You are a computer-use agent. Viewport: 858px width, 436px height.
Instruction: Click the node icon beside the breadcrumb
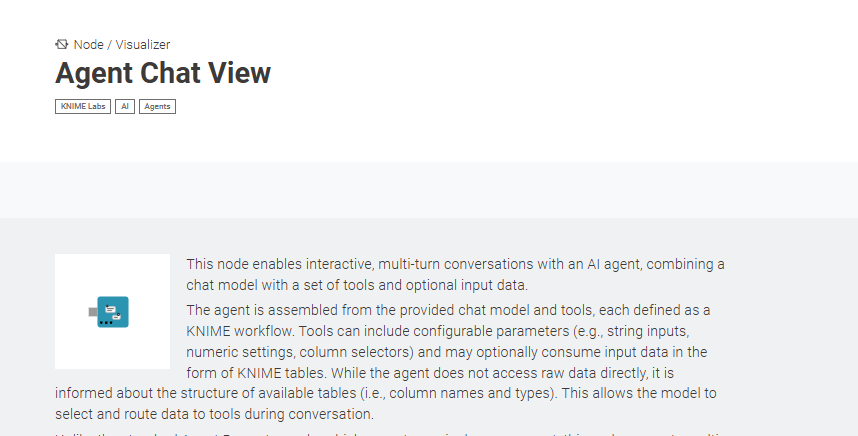pyautogui.click(x=62, y=44)
